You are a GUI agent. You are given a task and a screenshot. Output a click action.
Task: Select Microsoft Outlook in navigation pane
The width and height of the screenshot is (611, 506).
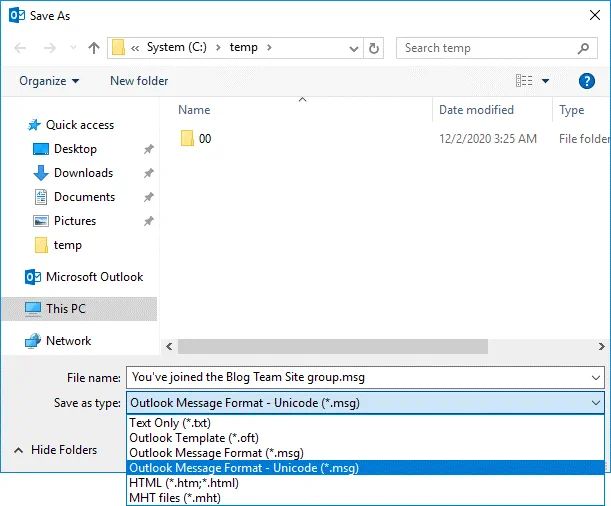(94, 277)
